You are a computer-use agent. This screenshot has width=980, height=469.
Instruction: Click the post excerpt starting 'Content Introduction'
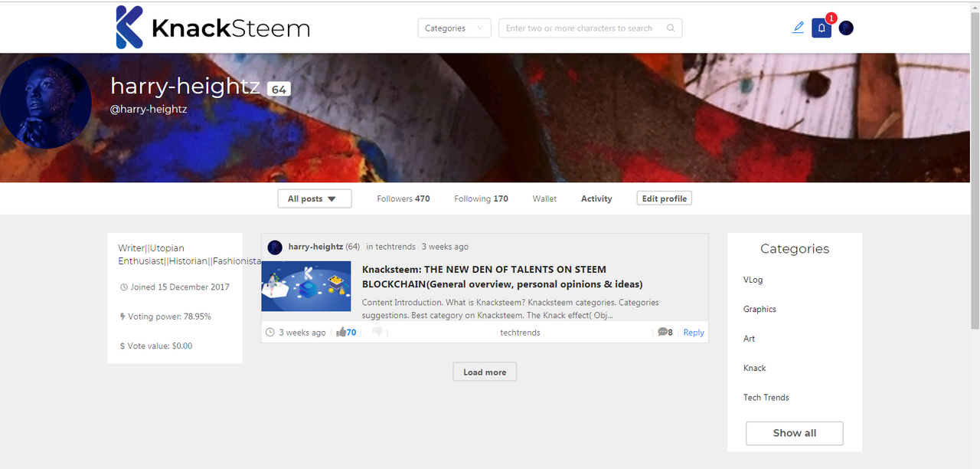[x=511, y=309]
